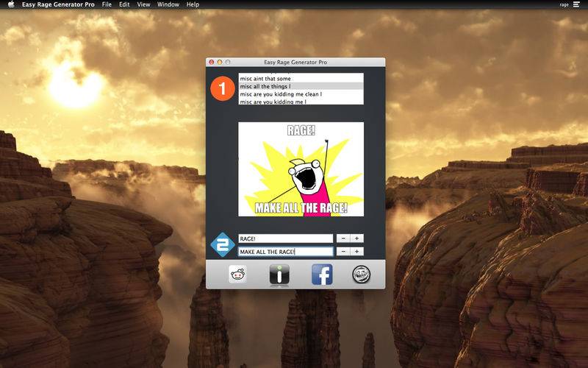
Task: Open the Apple menu
Action: [11, 4]
